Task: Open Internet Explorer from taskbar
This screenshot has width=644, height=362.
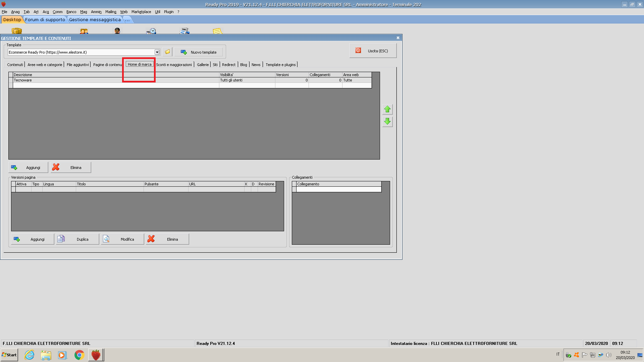Action: click(x=30, y=355)
